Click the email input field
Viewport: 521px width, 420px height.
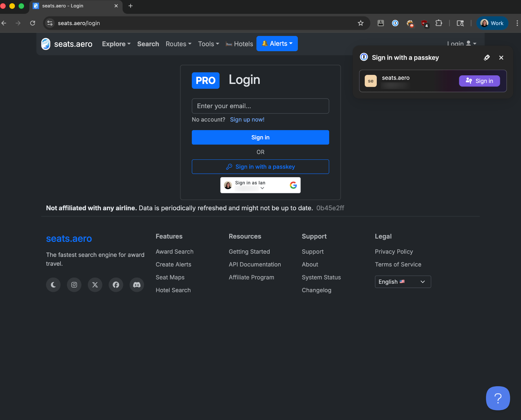[260, 106]
